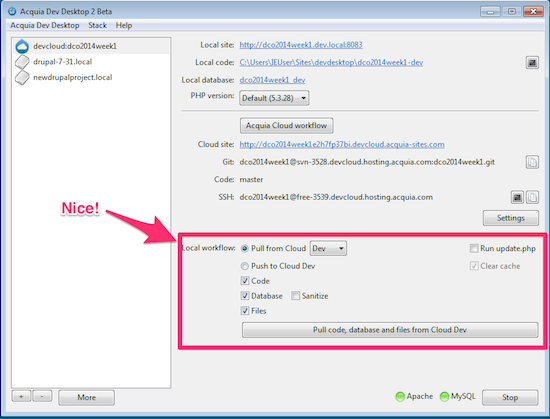Viewport: 550px width, 419px height.
Task: Open the dco2014week1_dev database link
Action: coord(272,80)
